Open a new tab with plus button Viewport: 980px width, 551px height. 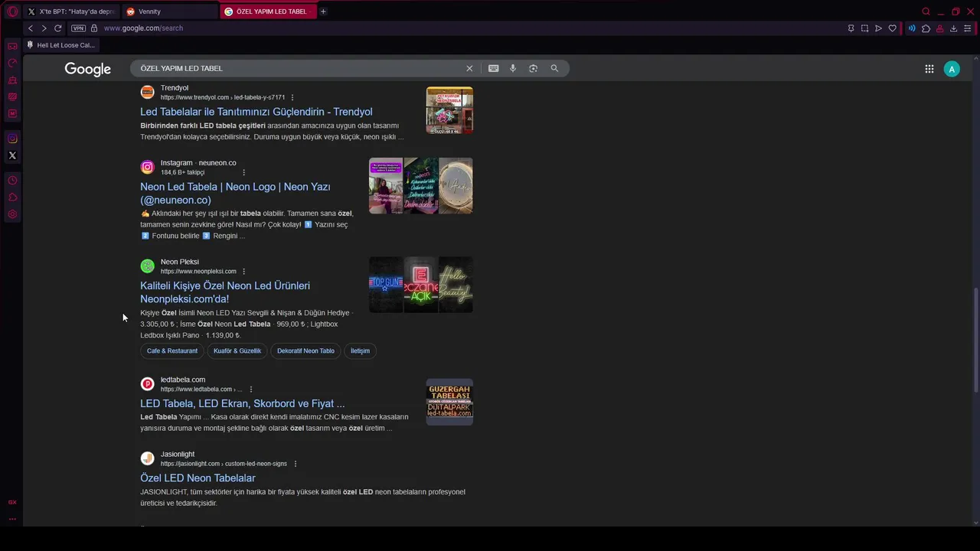point(323,11)
